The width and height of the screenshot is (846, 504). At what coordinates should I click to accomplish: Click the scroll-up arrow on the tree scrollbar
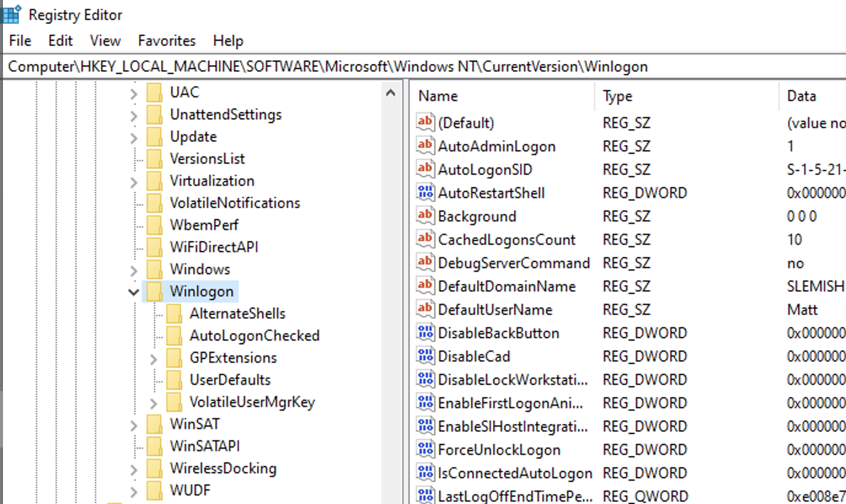pos(389,92)
